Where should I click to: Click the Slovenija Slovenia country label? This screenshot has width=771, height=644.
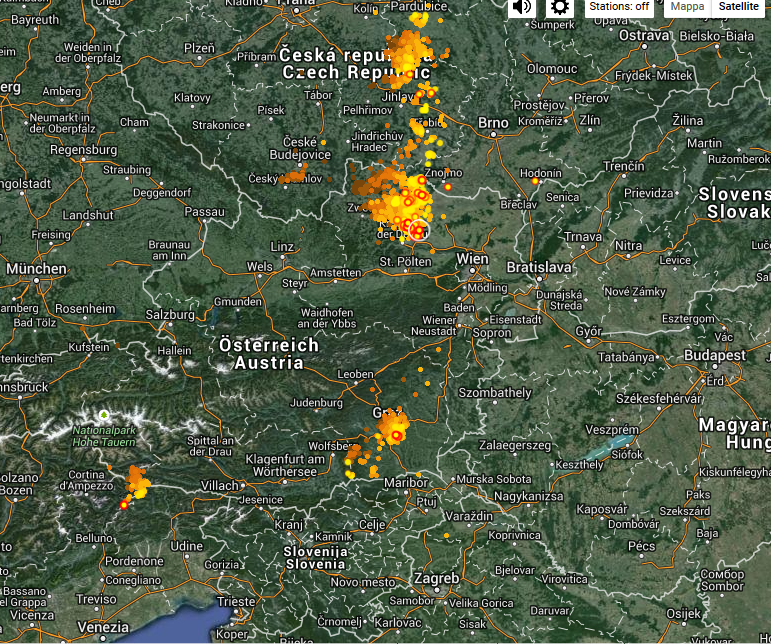(315, 558)
